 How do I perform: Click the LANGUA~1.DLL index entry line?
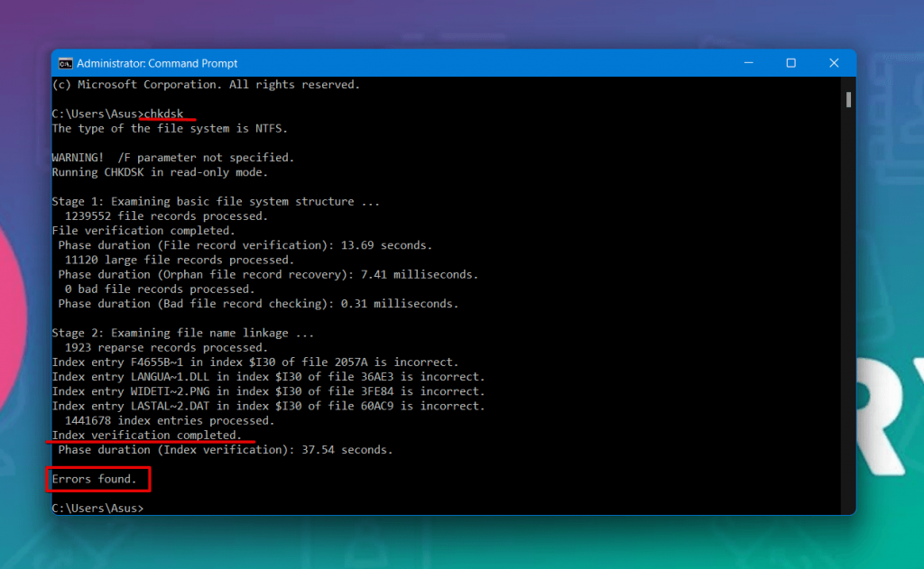tap(268, 377)
